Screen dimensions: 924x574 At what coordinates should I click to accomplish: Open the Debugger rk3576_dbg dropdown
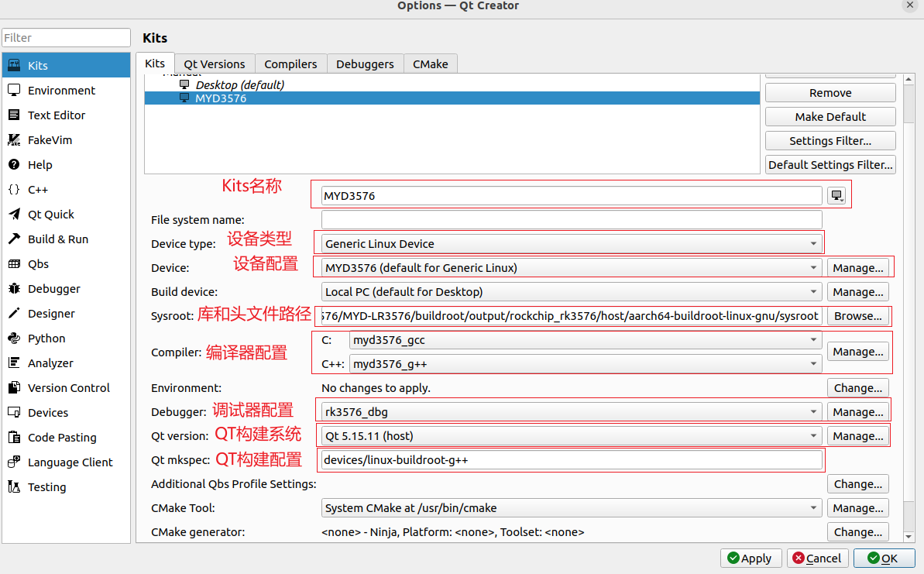coord(572,411)
